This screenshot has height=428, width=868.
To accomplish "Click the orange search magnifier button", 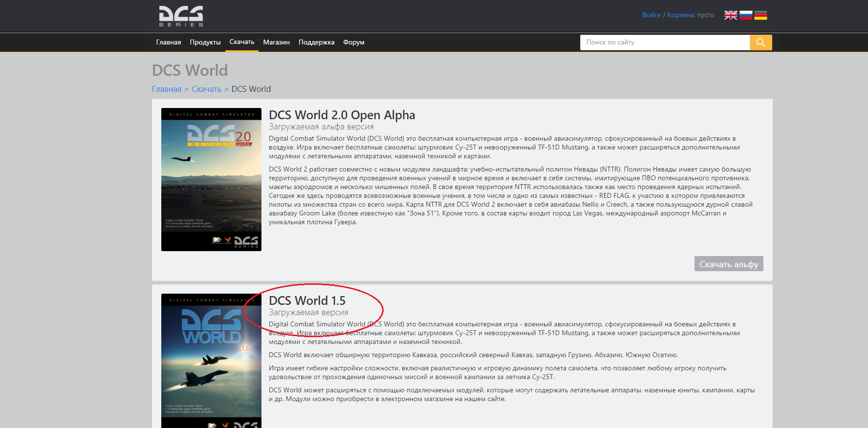I will pyautogui.click(x=761, y=43).
